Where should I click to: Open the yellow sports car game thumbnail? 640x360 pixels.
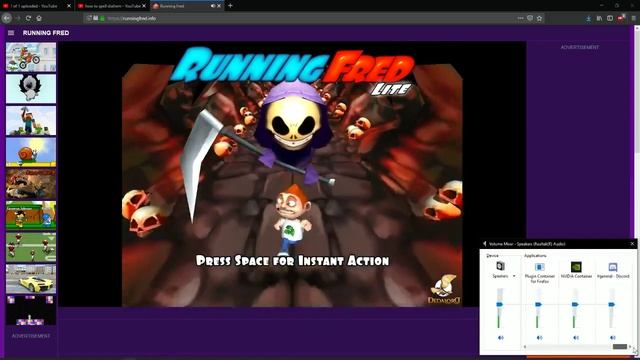click(x=31, y=278)
